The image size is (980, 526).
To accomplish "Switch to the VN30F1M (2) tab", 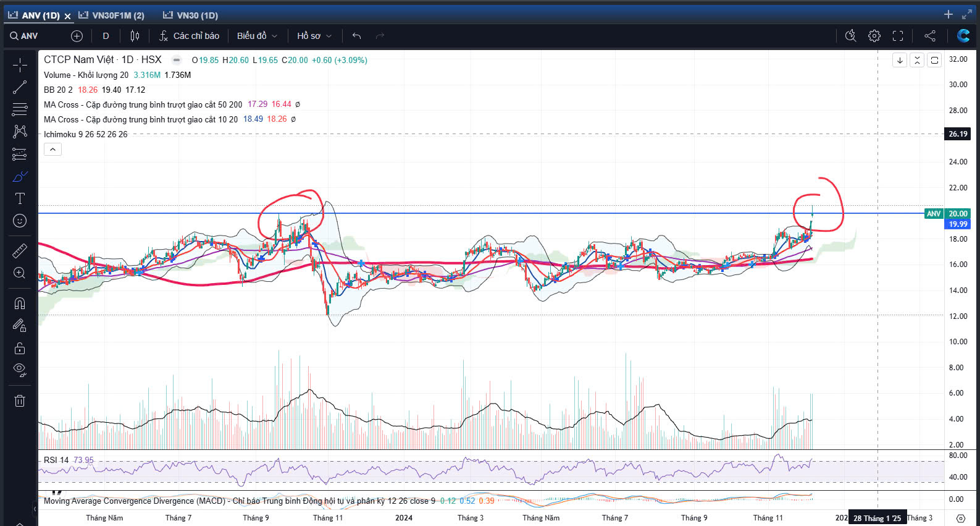I will click(112, 15).
